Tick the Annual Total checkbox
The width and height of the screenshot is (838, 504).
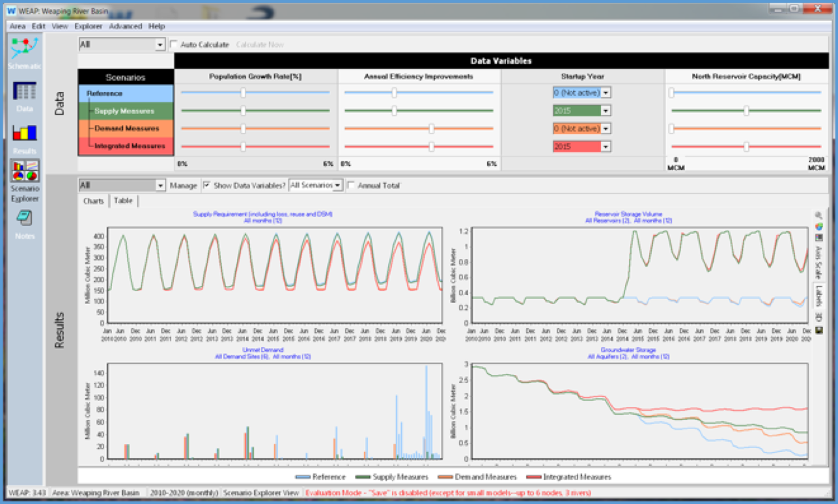(x=352, y=186)
